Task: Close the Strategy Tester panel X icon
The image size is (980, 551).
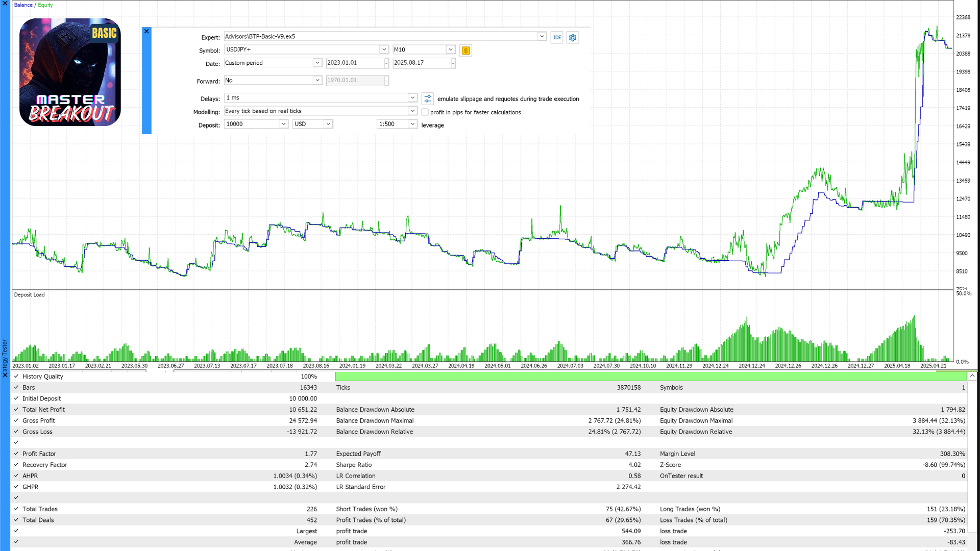Action: 5,375
